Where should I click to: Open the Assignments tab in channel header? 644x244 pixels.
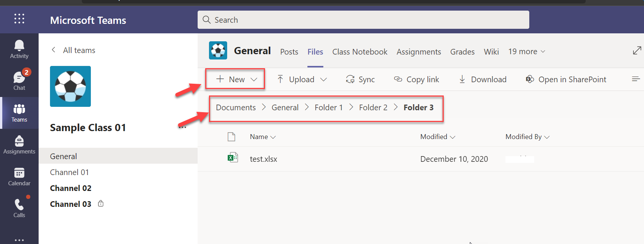click(419, 52)
